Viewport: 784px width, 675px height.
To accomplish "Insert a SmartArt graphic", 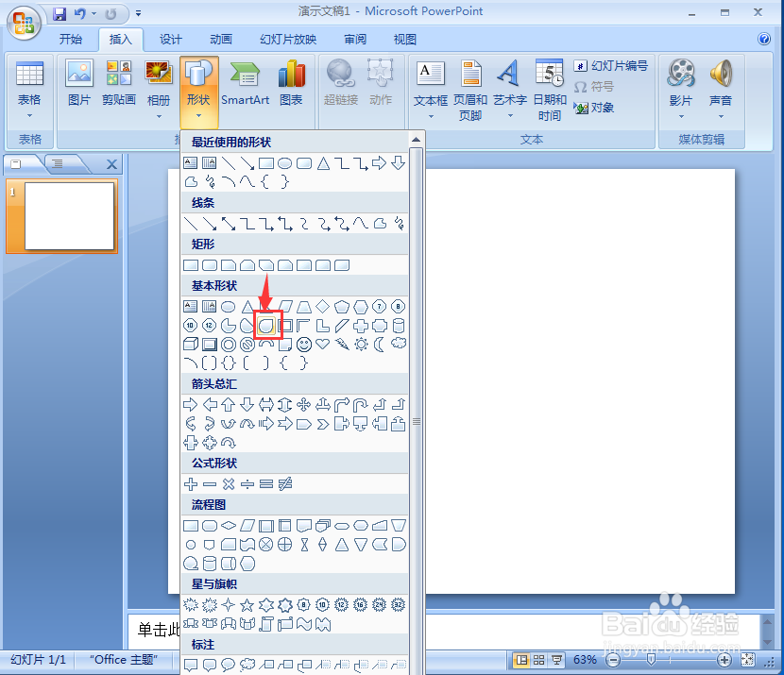I will (x=245, y=83).
